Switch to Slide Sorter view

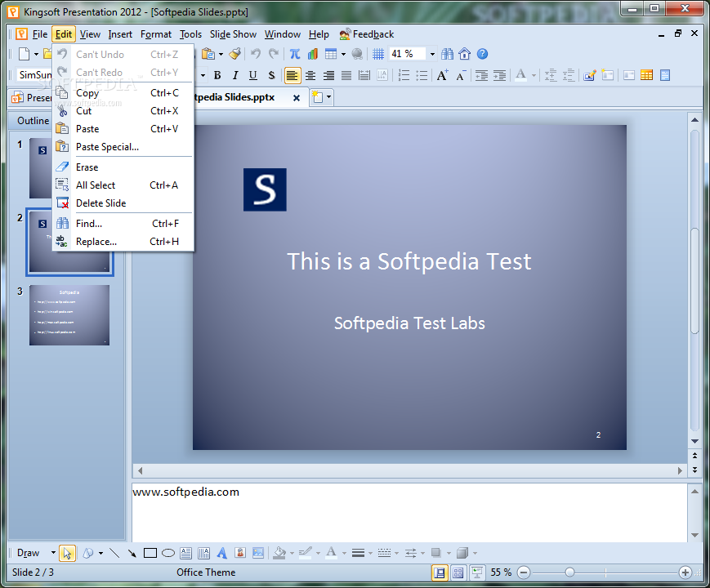point(458,572)
